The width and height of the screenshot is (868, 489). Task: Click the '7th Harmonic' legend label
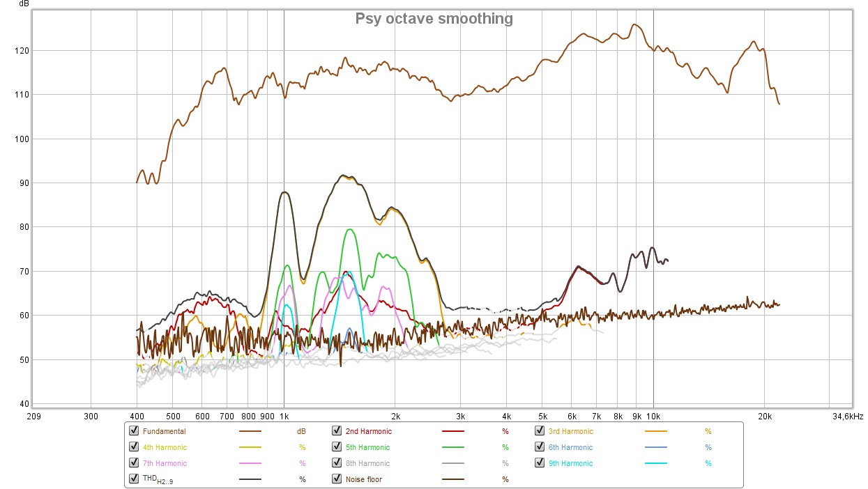click(165, 464)
